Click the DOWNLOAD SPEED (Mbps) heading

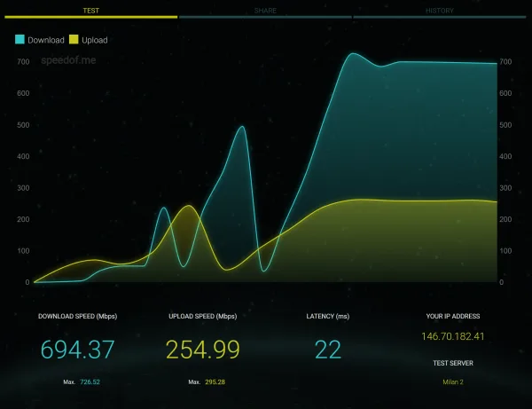click(x=77, y=317)
